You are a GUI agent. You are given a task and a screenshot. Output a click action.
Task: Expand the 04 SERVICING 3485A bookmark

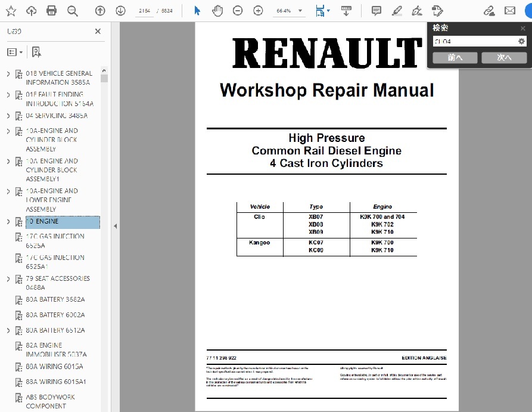point(8,116)
